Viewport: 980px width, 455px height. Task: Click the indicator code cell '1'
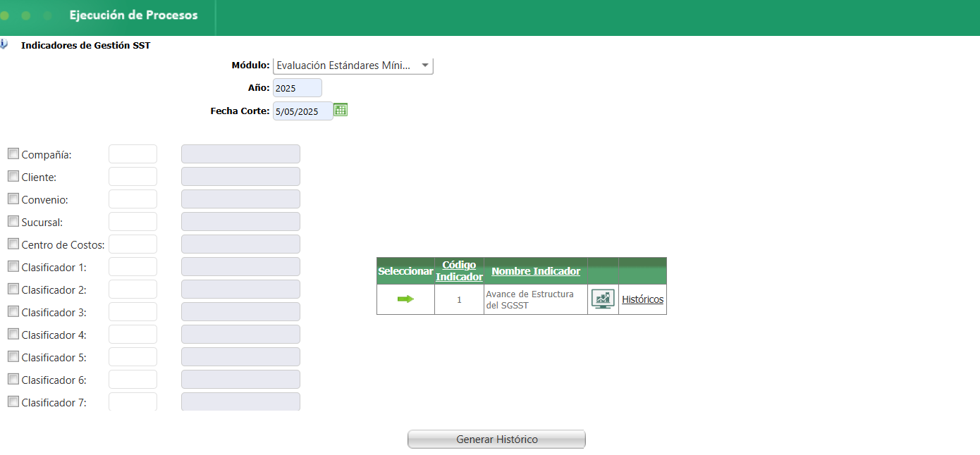click(x=459, y=299)
